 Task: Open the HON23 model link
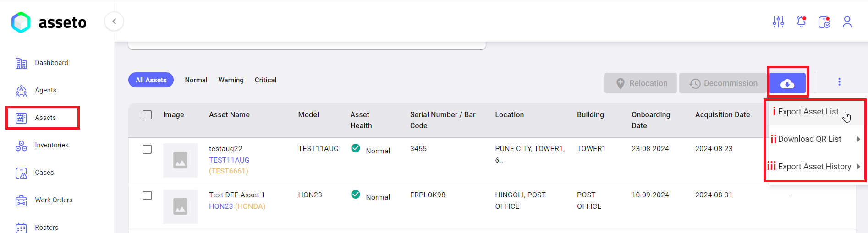pos(221,206)
